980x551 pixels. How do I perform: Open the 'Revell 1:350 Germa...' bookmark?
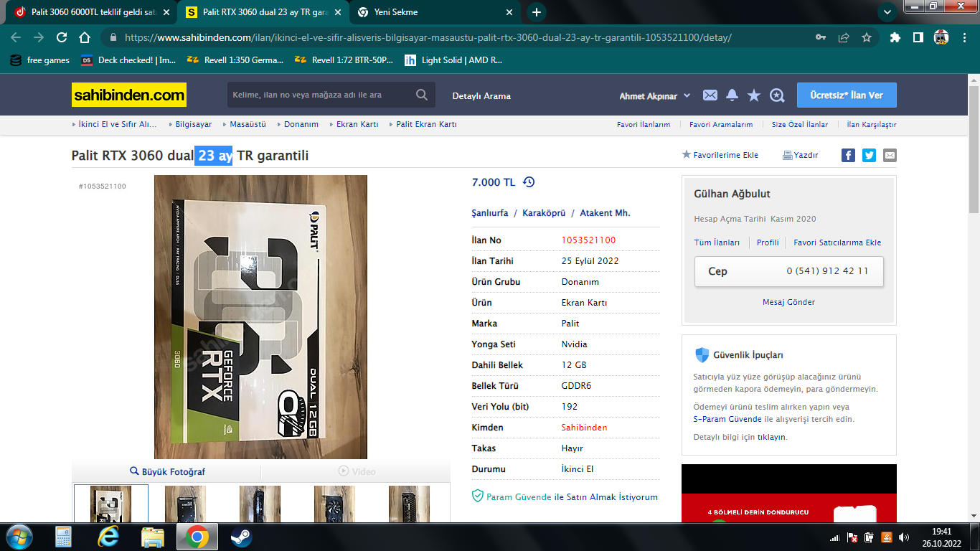pyautogui.click(x=235, y=60)
